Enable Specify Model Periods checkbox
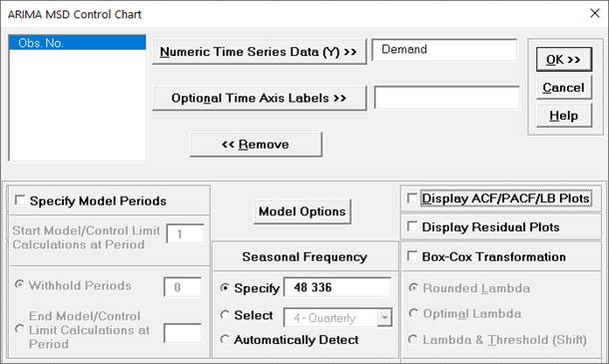Screen dimensions: 609x364 coord(19,200)
